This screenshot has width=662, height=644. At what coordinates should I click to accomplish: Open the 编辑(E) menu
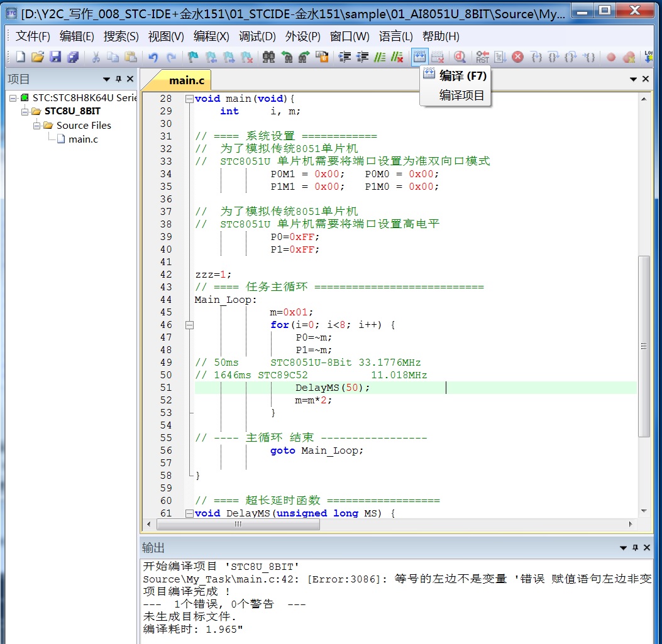tap(77, 36)
